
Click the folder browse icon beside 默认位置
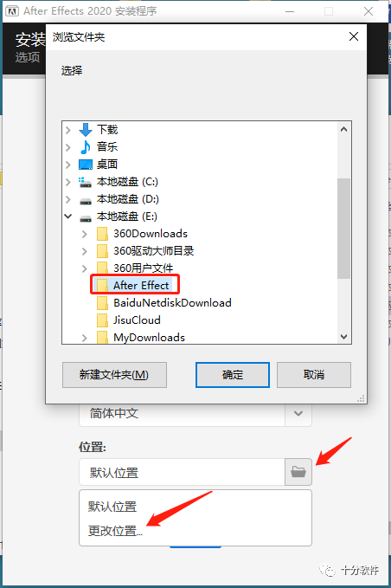[x=298, y=472]
